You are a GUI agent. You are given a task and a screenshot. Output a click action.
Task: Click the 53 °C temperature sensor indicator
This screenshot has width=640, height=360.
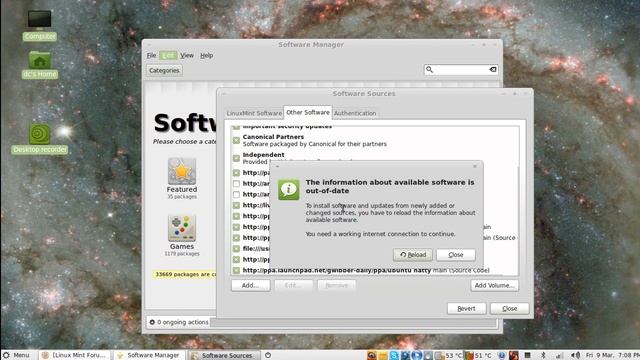[x=449, y=355]
